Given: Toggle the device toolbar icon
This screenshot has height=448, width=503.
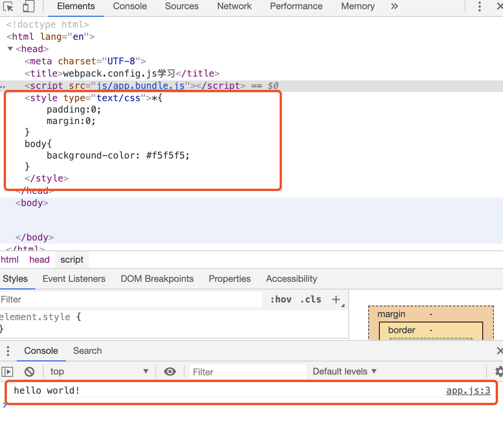Looking at the screenshot, I should (x=28, y=6).
